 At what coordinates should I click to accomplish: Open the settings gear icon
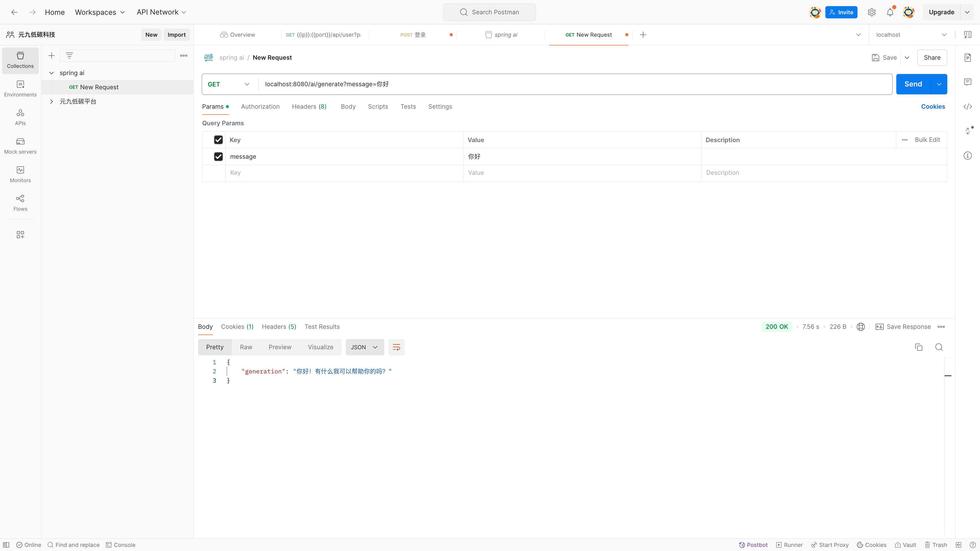tap(872, 12)
